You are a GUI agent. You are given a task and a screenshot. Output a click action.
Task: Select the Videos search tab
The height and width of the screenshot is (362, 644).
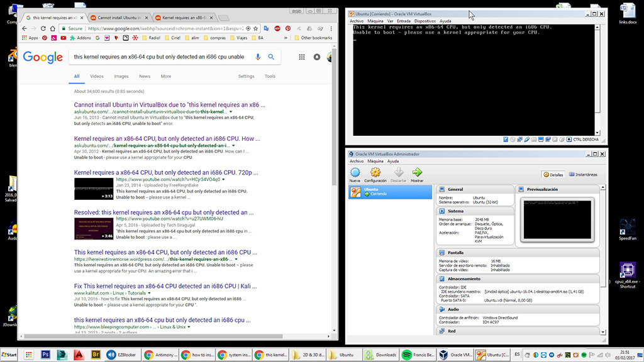(x=96, y=76)
